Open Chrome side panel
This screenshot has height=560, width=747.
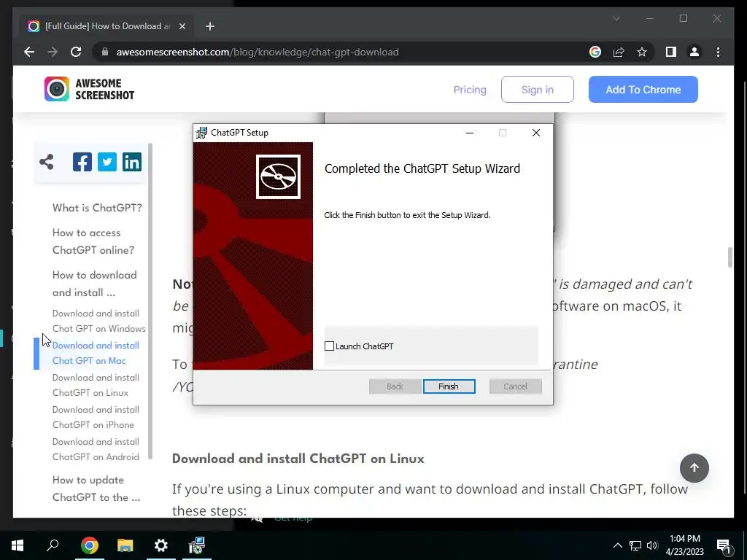pyautogui.click(x=671, y=52)
